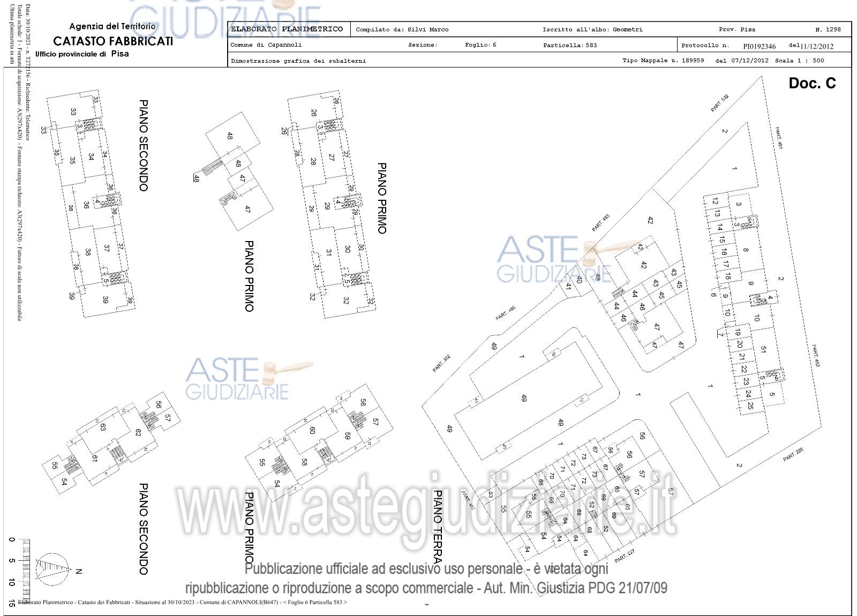Select the CATASTO FABBRICATI heading
This screenshot has height=616, width=857.
tap(112, 41)
